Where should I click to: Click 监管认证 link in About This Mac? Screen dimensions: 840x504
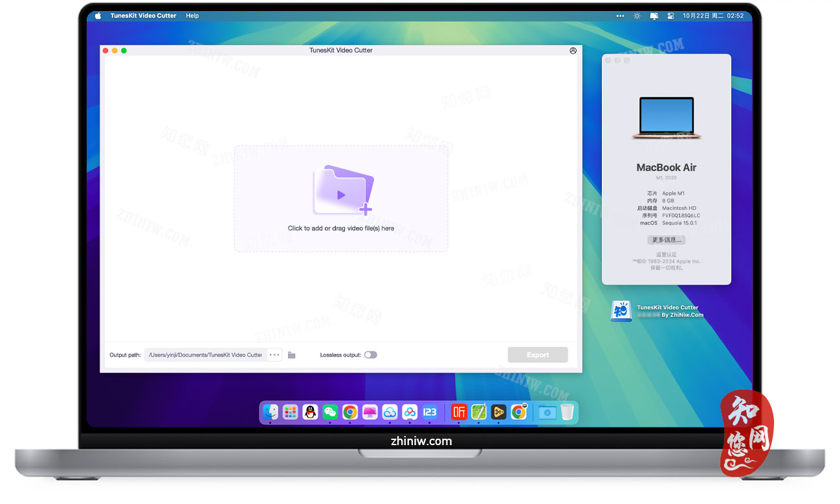tap(667, 255)
